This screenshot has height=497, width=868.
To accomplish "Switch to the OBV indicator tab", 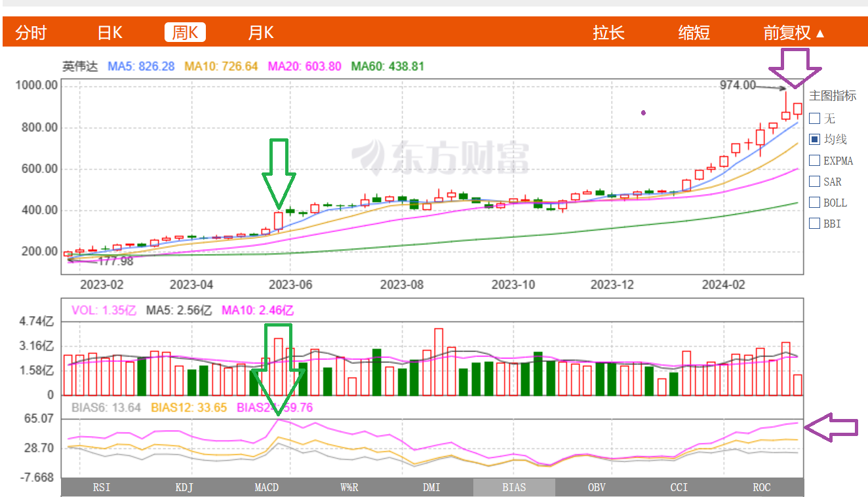I will (x=597, y=488).
